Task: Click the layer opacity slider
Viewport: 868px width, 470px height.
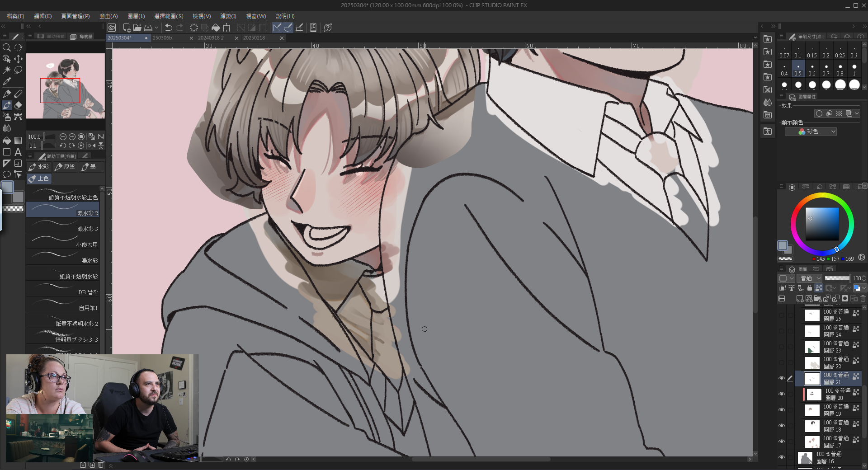Action: (x=837, y=278)
